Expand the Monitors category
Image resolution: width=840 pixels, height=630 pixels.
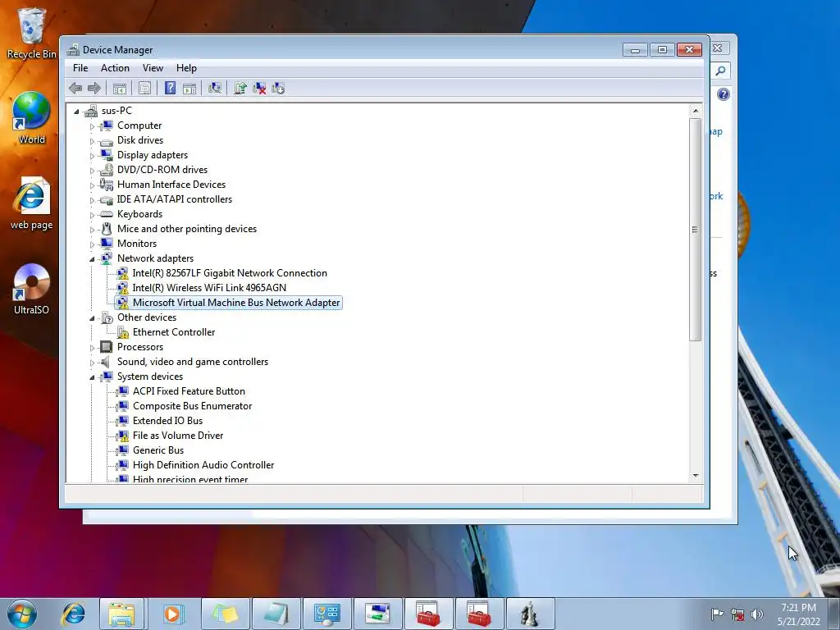[92, 244]
